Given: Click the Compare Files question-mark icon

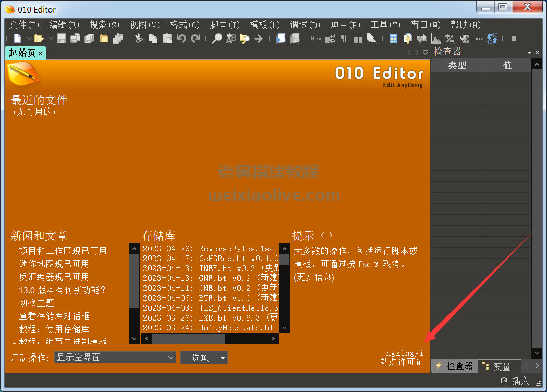Looking at the screenshot, I should click(407, 39).
